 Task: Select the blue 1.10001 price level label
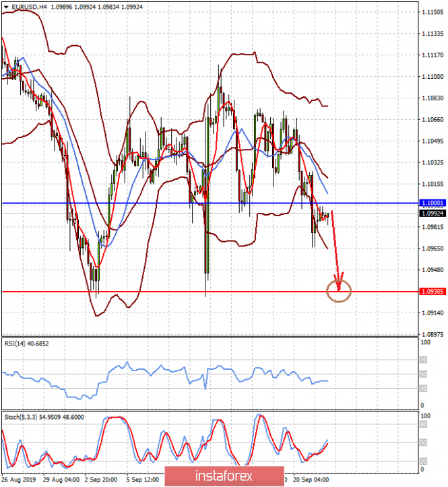point(433,203)
